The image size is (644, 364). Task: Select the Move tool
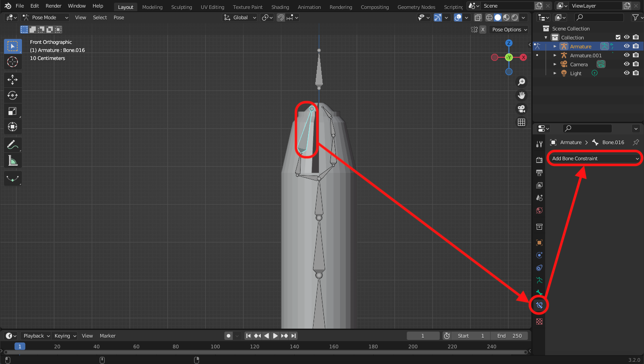(13, 80)
